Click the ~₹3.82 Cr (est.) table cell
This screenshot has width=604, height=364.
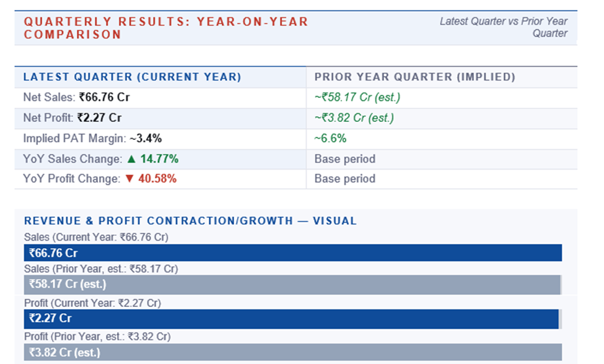point(354,118)
